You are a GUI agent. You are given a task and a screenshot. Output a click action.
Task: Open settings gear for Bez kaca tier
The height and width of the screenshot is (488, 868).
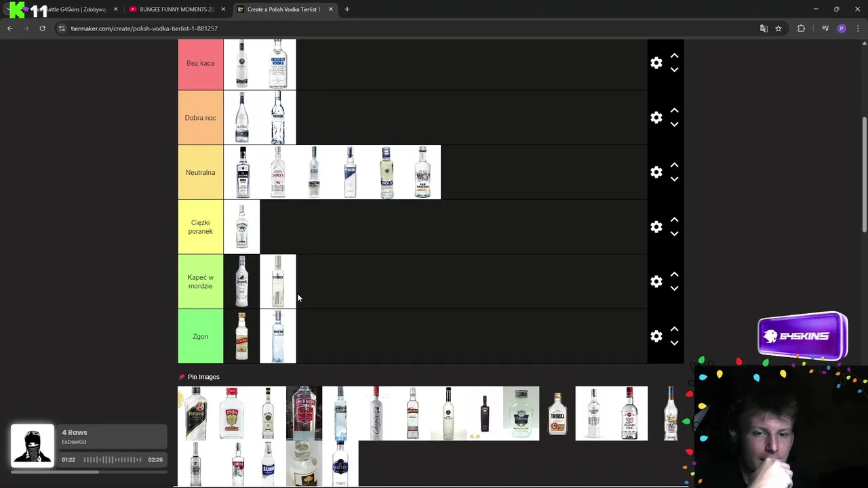click(656, 63)
